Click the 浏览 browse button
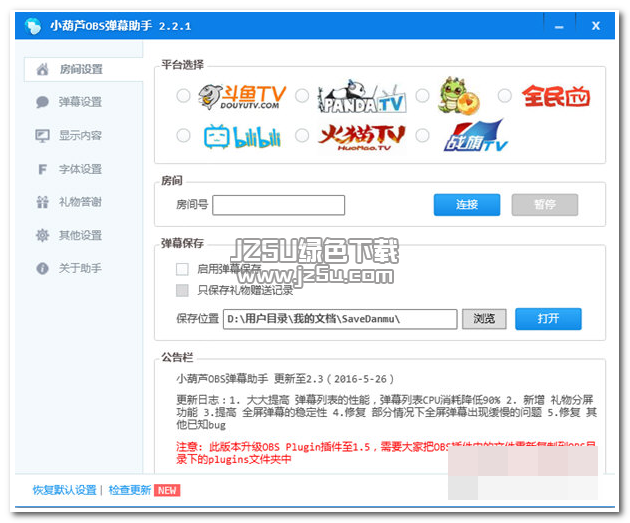 (x=484, y=319)
